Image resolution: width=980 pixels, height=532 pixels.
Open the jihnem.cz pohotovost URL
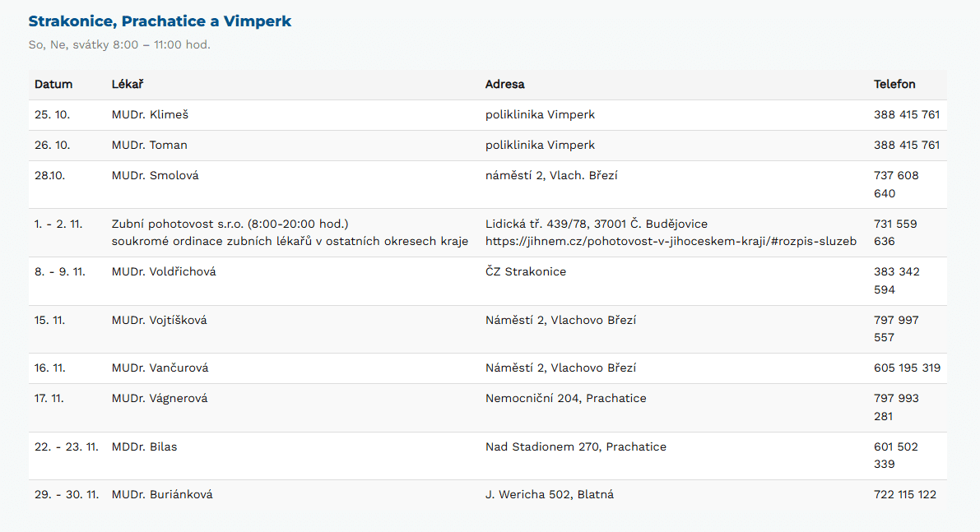click(671, 242)
